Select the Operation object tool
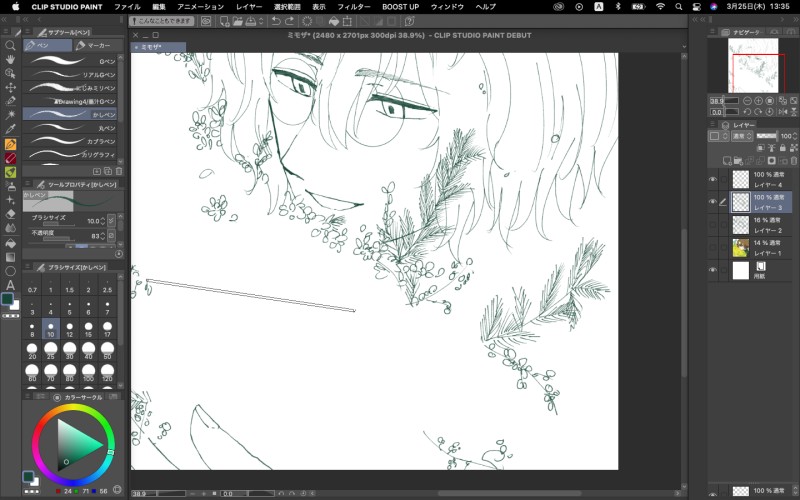 point(10,73)
